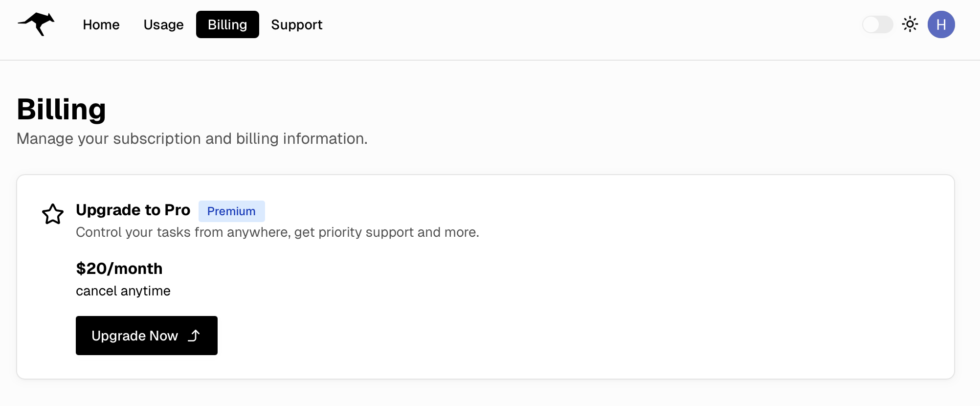The width and height of the screenshot is (980, 406).
Task: Select the kangaroo brand mark in navbar
Action: pyautogui.click(x=36, y=24)
